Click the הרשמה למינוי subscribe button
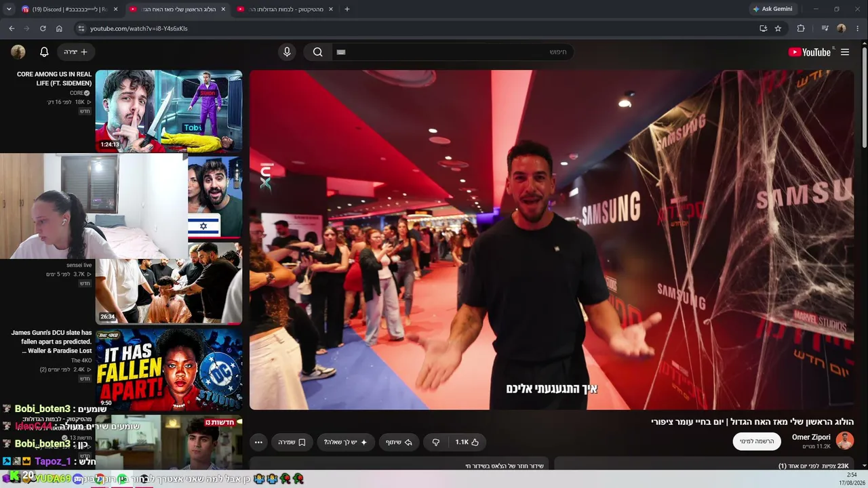 (757, 441)
